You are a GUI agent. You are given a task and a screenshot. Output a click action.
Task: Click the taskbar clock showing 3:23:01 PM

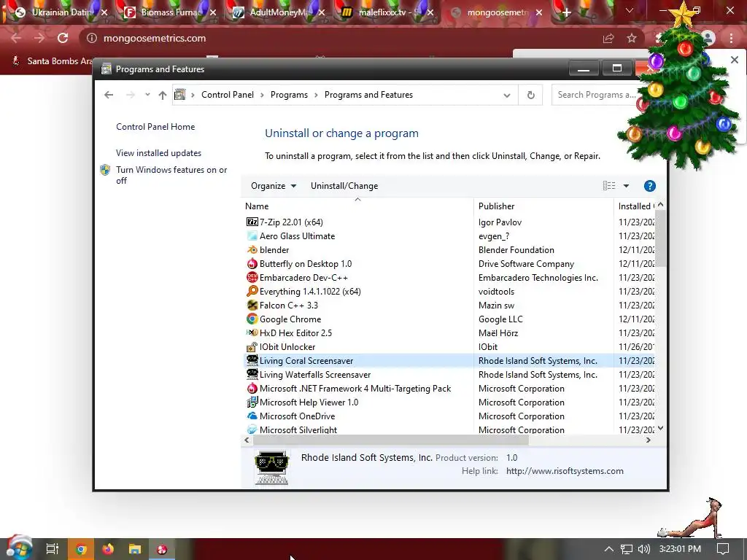tap(680, 549)
